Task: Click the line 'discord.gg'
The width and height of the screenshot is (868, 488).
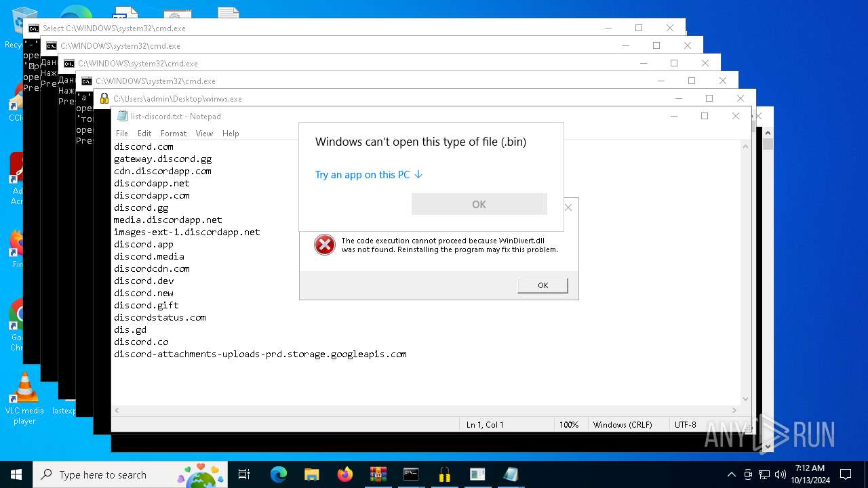Action: pos(141,207)
